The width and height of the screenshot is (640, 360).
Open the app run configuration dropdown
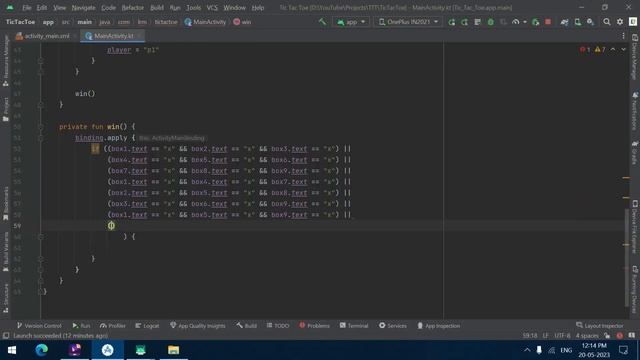click(x=351, y=22)
